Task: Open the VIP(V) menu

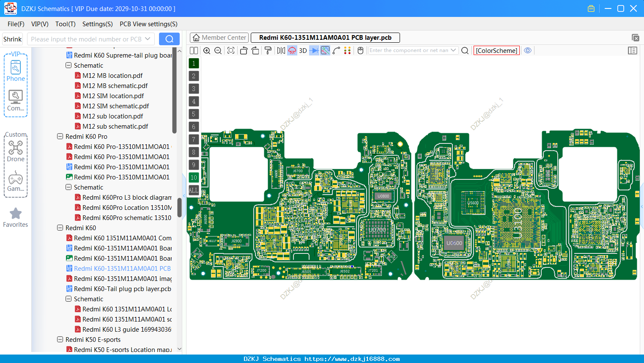Action: click(x=40, y=24)
